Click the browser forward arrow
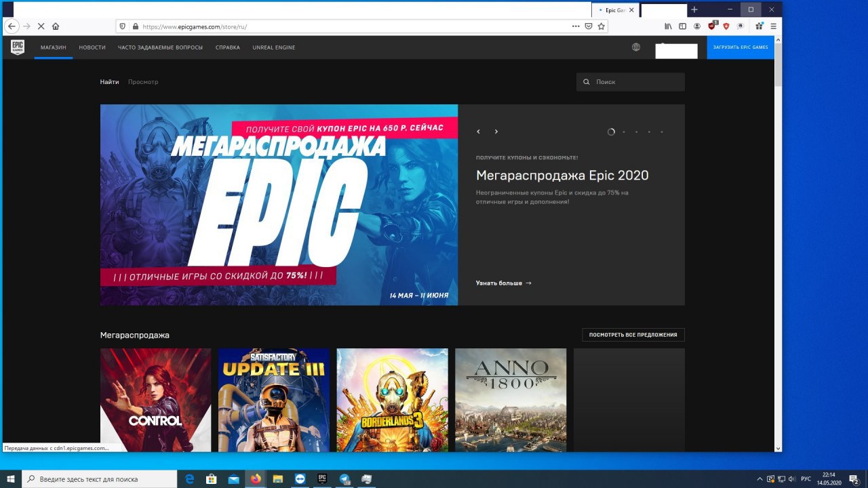The image size is (868, 488). 27,26
